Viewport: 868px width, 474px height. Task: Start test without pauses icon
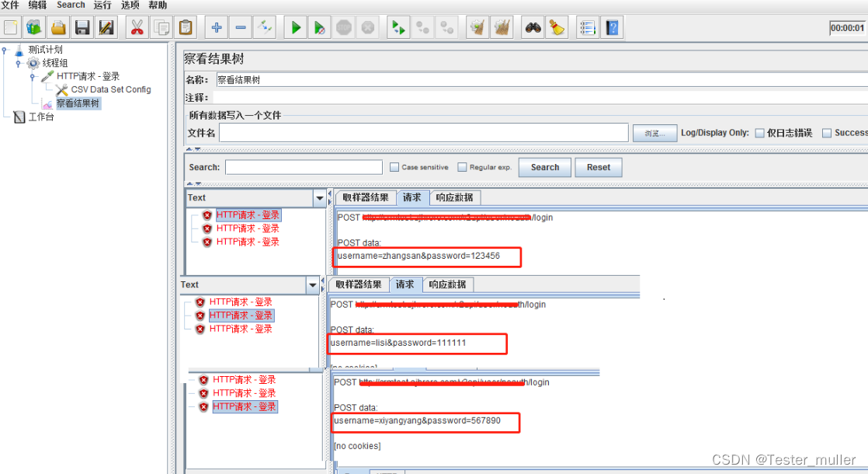coord(319,27)
